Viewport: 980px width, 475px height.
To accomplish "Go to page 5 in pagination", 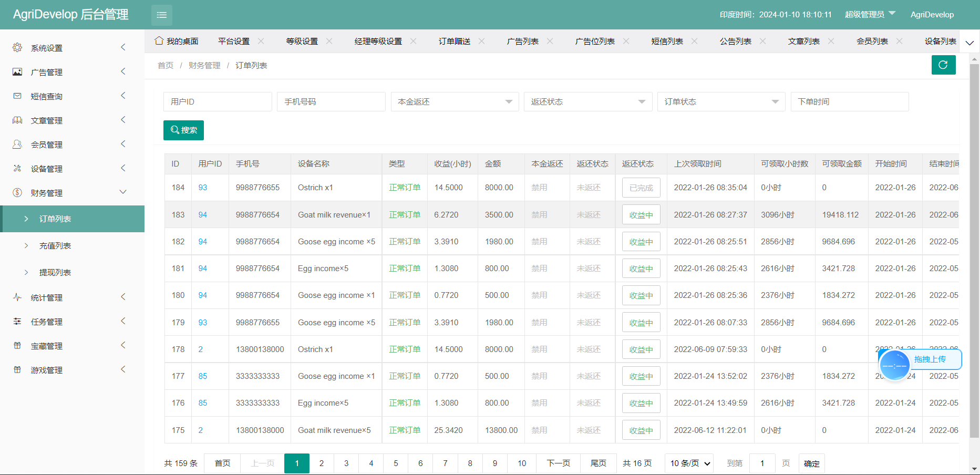I will tap(396, 463).
